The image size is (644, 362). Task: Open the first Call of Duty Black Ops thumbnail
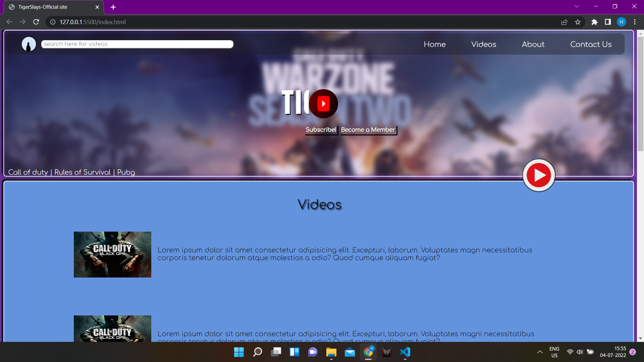112,254
